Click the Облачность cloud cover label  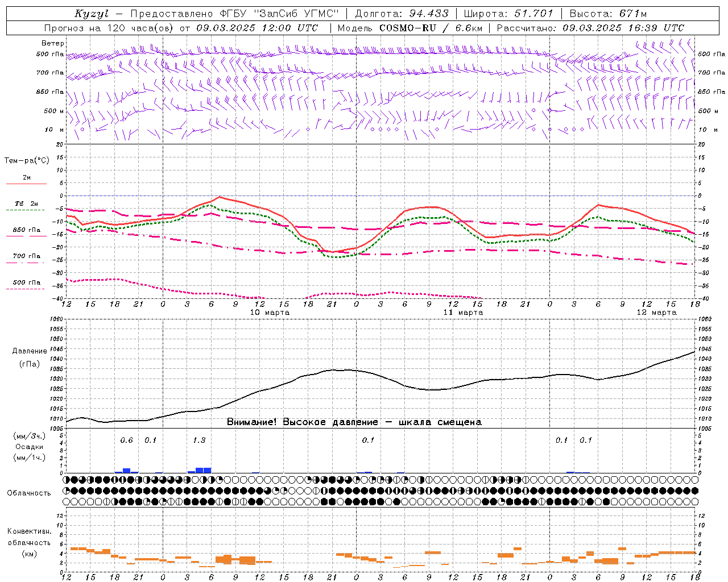click(29, 493)
